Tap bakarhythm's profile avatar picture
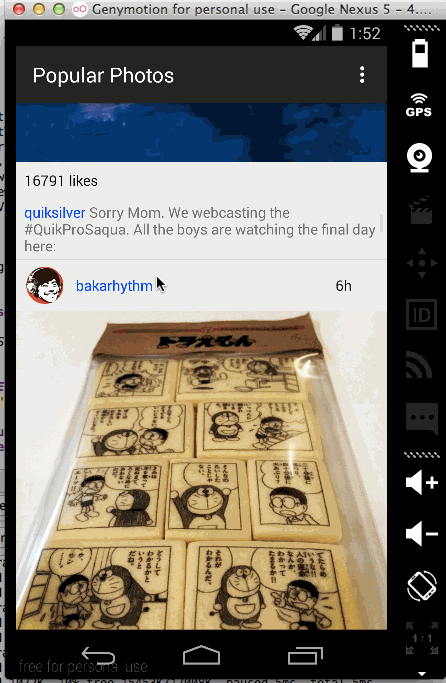 44,285
